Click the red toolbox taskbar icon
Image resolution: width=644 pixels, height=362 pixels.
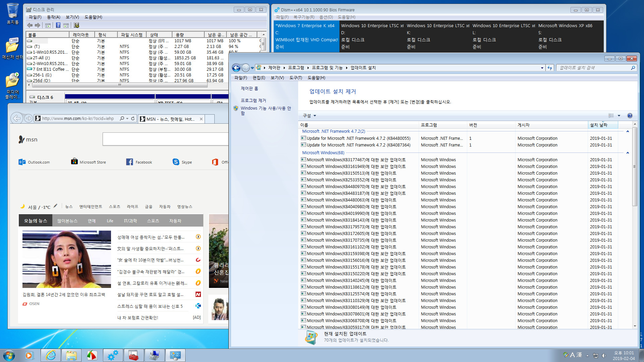tap(133, 355)
